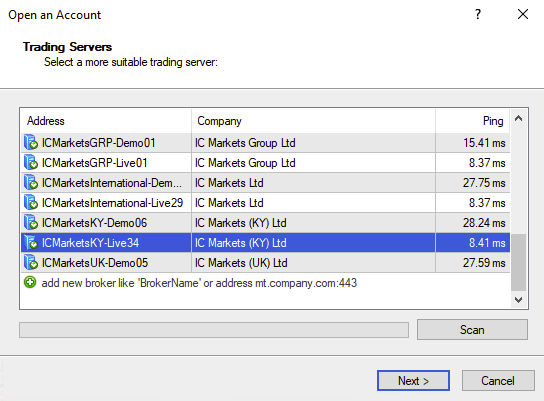Click the scan progress bar
This screenshot has height=401, width=544.
[214, 330]
